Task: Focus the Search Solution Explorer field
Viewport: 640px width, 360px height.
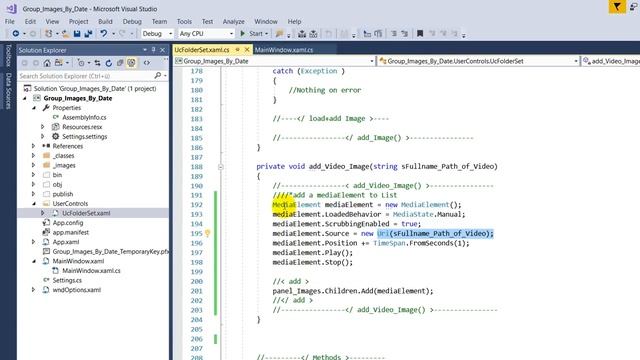Action: click(86, 76)
